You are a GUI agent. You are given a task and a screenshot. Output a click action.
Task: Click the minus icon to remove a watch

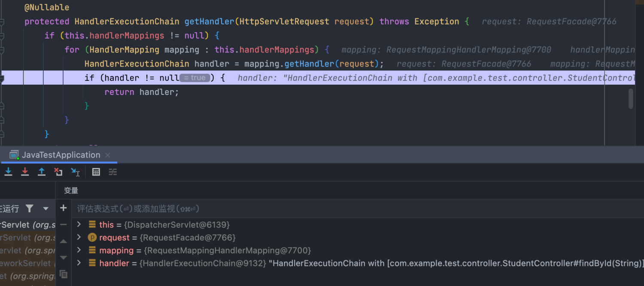pos(64,225)
